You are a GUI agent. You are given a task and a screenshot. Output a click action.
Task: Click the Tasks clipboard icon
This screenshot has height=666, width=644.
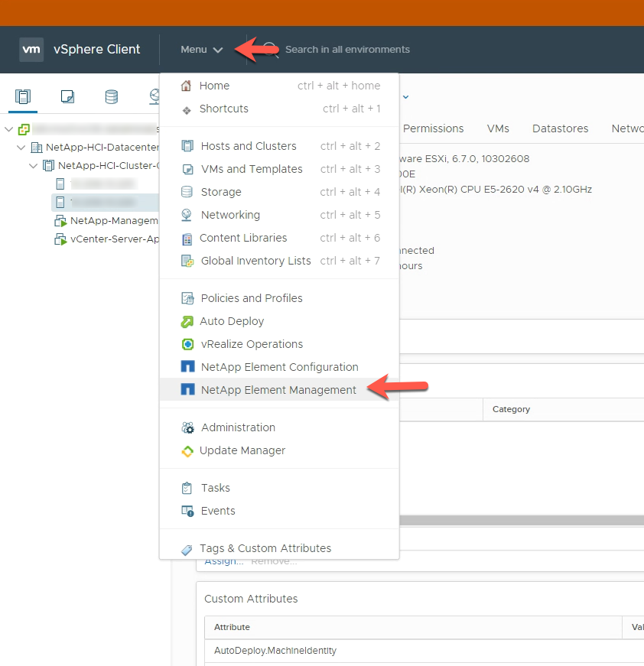click(x=187, y=488)
